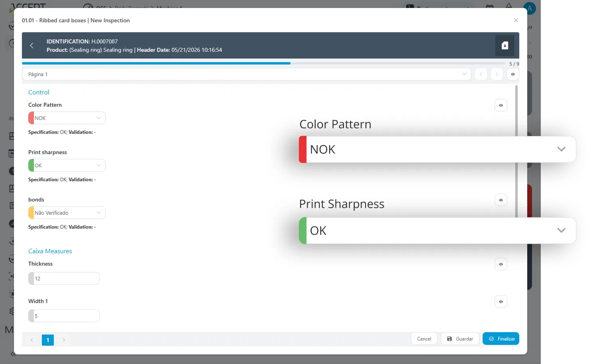Screen dimensions: 591x364
Task: Go to next page arrow beside Página selector
Action: click(x=497, y=74)
